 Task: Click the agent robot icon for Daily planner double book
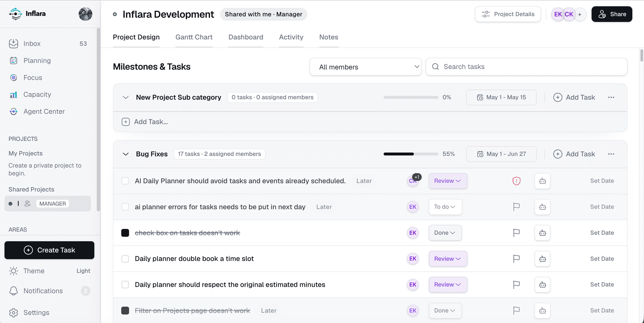coord(542,259)
